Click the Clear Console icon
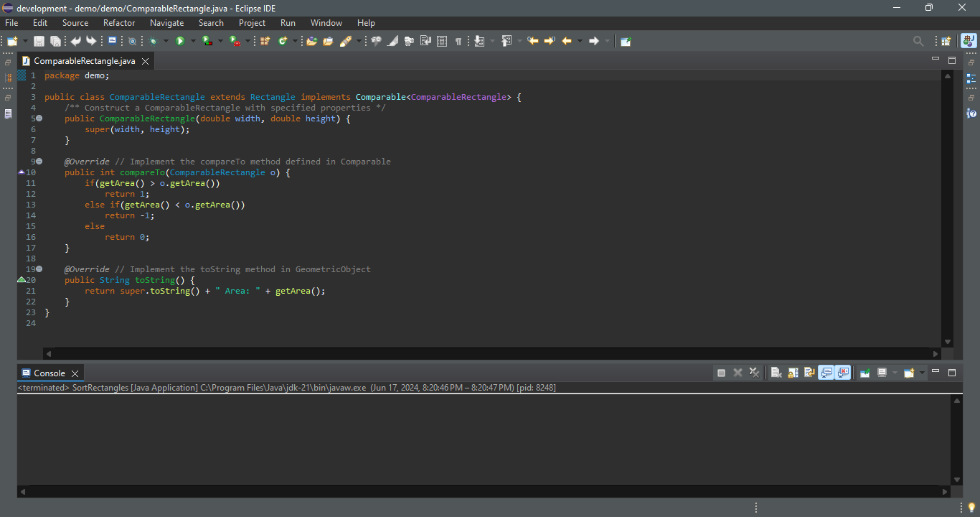980x517 pixels. [x=776, y=373]
